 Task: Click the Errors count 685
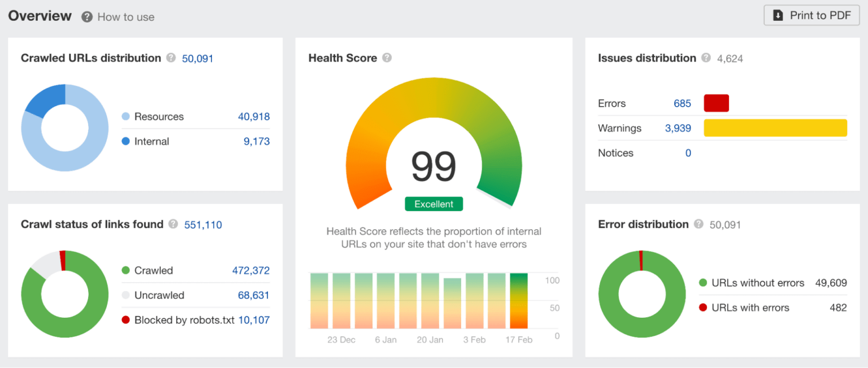point(682,103)
